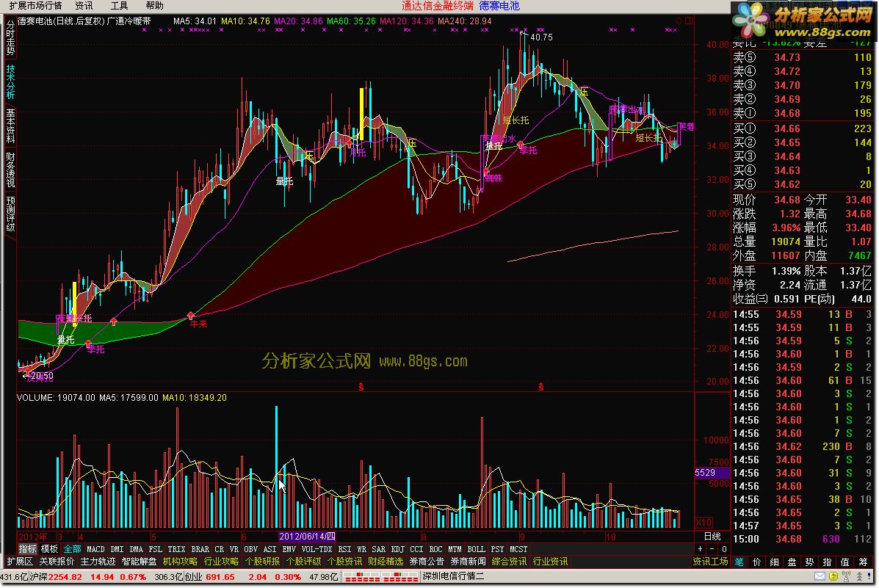Image resolution: width=879 pixels, height=588 pixels.
Task: Open the 关联报价 bottom tab
Action: 57,562
